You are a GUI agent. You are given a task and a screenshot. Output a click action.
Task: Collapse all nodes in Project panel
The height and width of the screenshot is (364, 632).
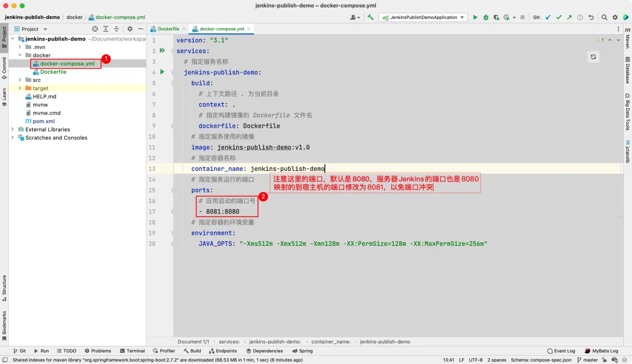(x=116, y=29)
